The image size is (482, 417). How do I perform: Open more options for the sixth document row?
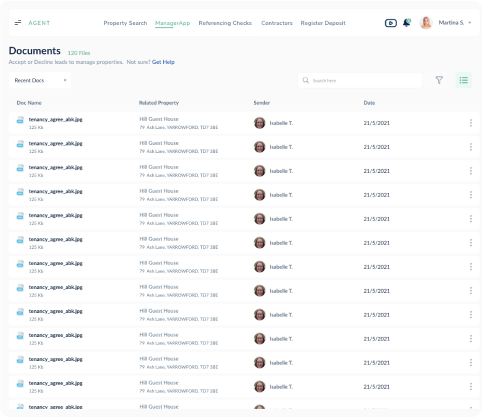471,243
